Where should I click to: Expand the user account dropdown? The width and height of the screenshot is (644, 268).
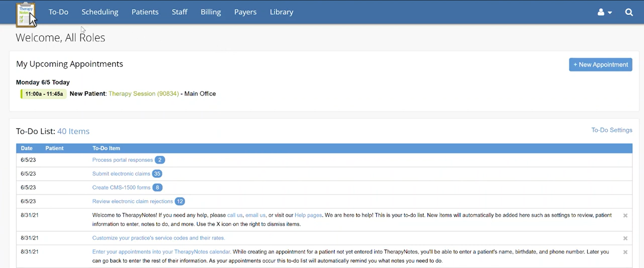[x=604, y=12]
